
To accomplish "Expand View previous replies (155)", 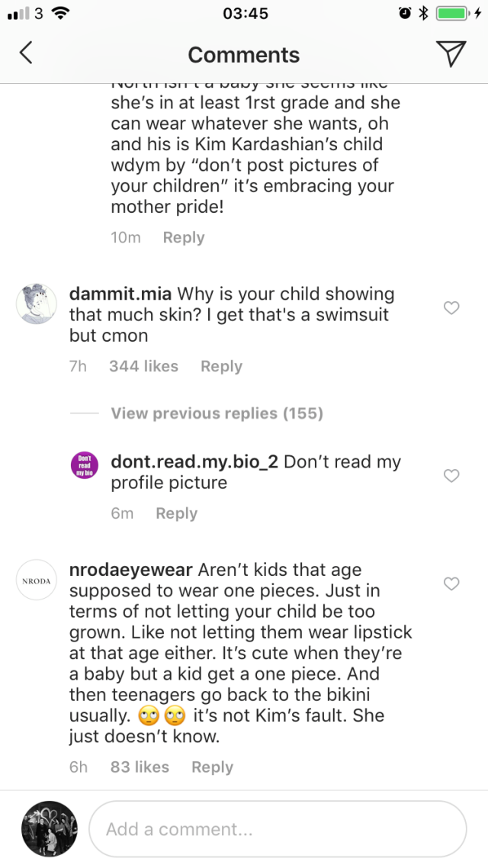I will point(217,413).
